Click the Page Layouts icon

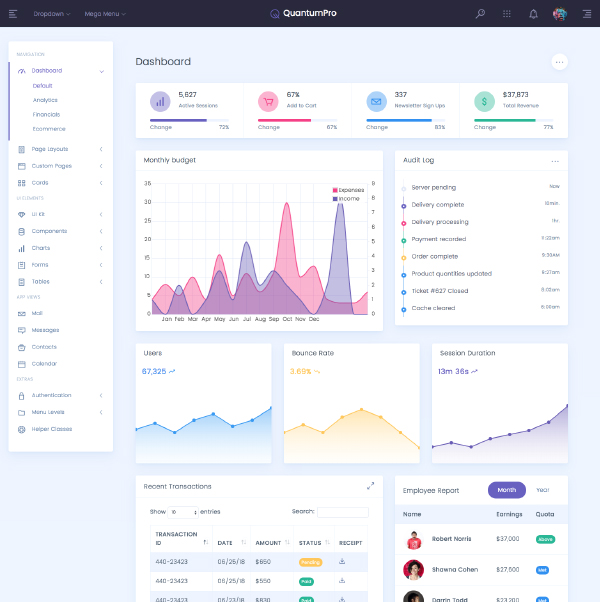21,149
